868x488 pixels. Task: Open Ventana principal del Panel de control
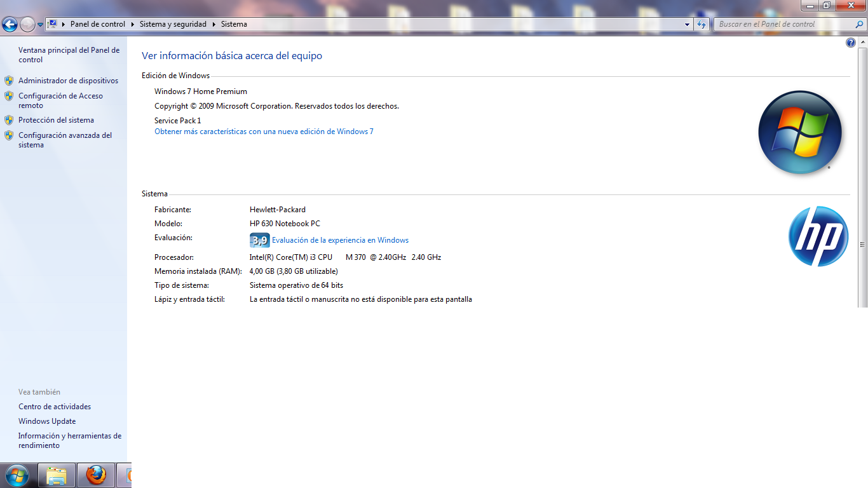[x=69, y=55]
